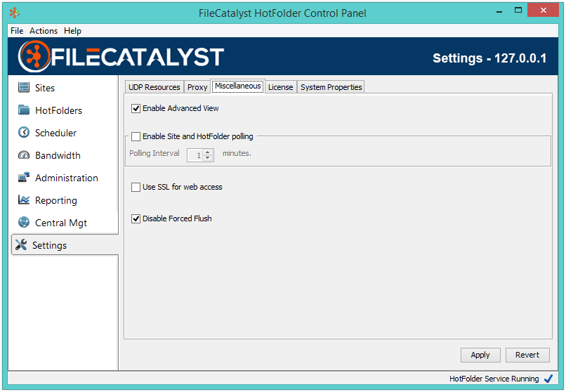Uncheck Enable Advanced View
This screenshot has width=566, height=392.
136,108
